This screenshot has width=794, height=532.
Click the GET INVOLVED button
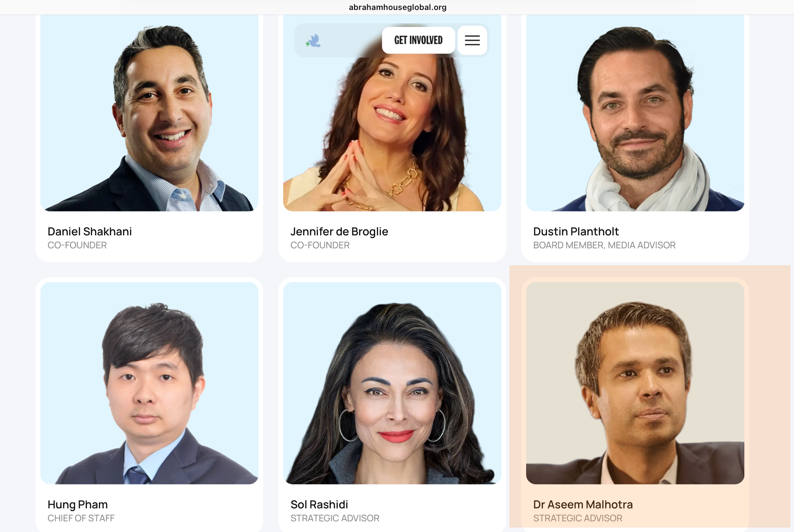418,40
